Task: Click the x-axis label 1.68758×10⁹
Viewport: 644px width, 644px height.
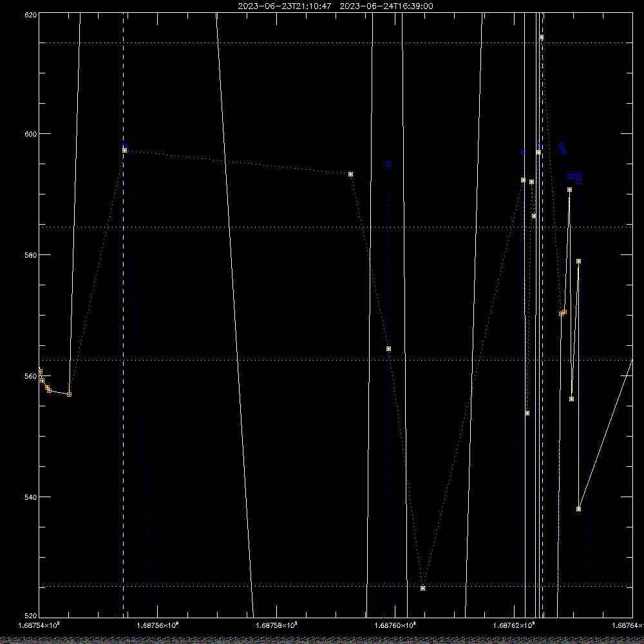Action: tap(276, 625)
